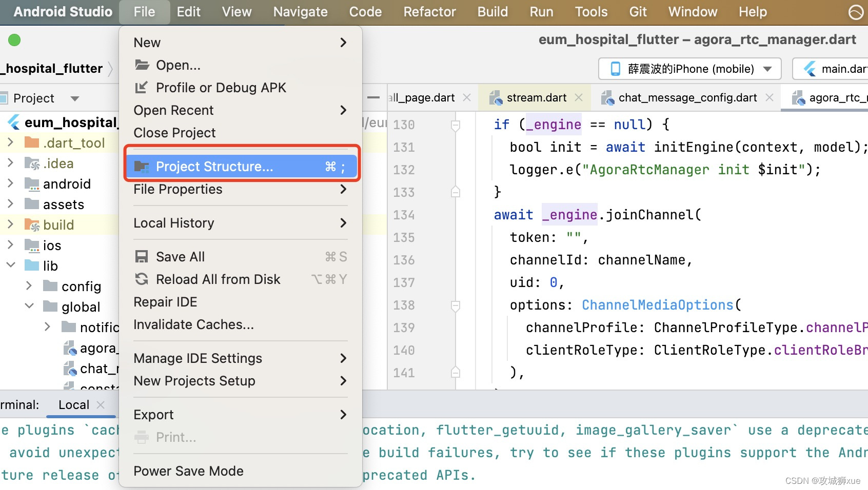The height and width of the screenshot is (490, 868).
Task: Open the device dropdown showing 薛震波的iPhone
Action: (x=768, y=68)
